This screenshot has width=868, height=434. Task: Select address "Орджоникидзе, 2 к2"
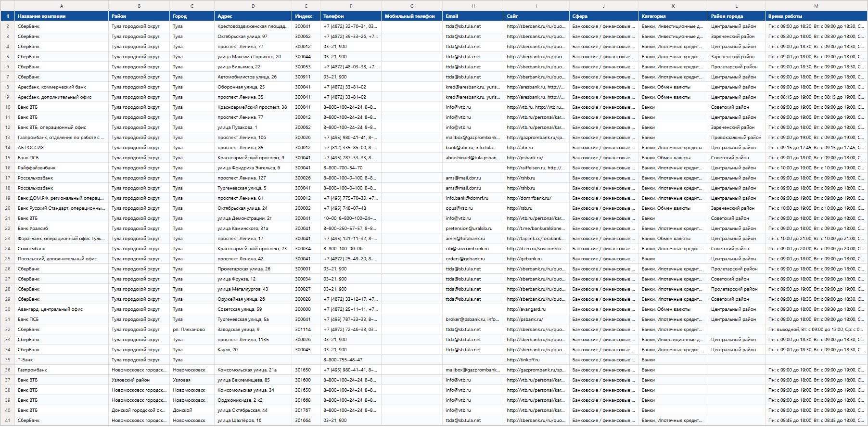coord(253,400)
